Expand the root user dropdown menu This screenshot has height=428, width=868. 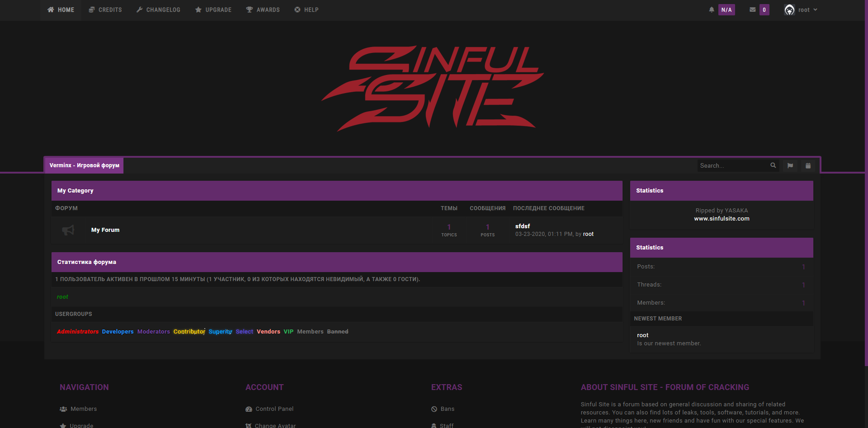(x=815, y=9)
